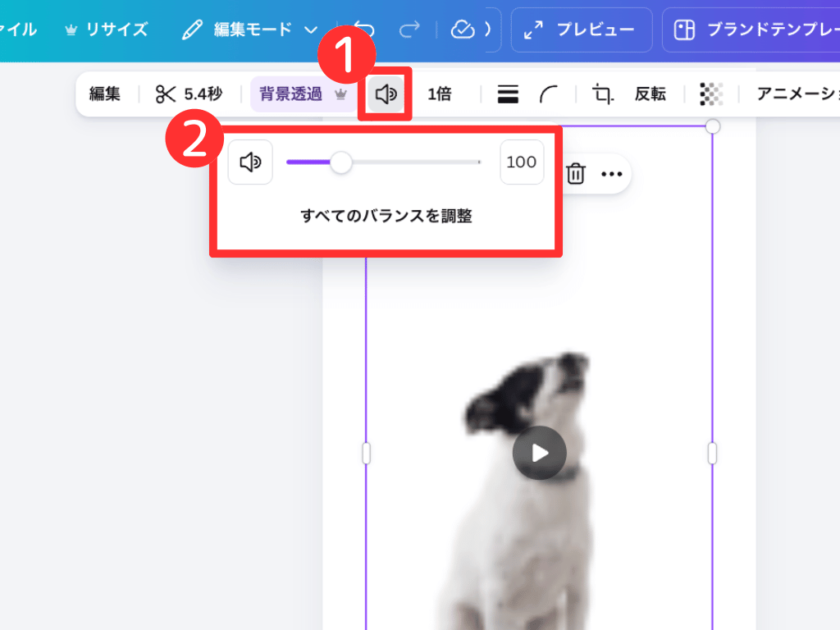The image size is (840, 630).
Task: Delete the video with the trash icon
Action: tap(577, 173)
